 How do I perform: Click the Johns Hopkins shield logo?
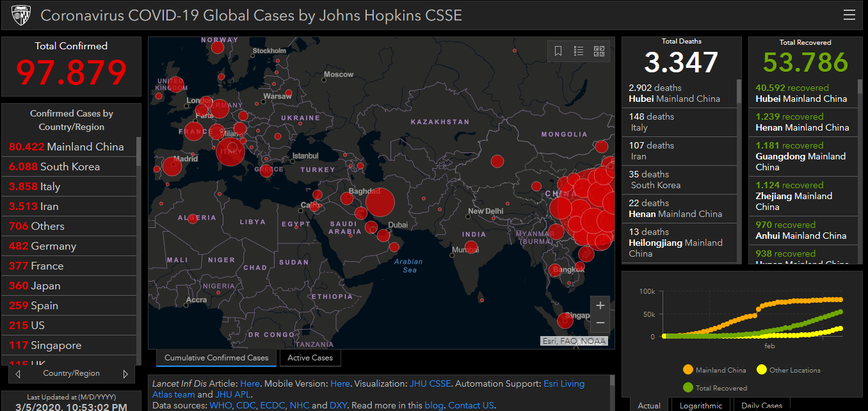pyautogui.click(x=21, y=15)
